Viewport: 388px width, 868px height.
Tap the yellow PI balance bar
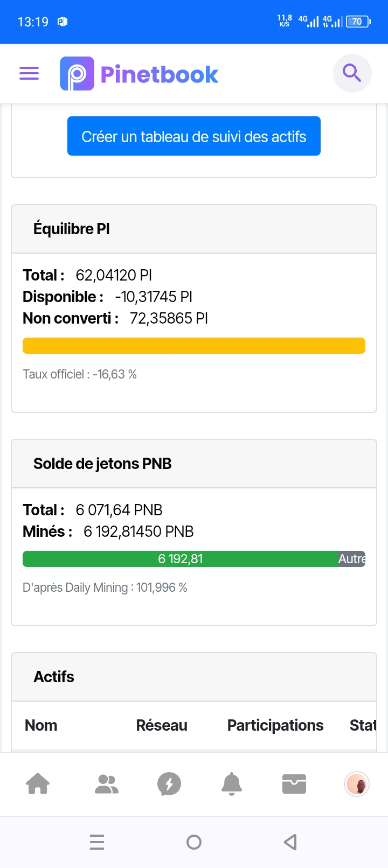(x=194, y=346)
